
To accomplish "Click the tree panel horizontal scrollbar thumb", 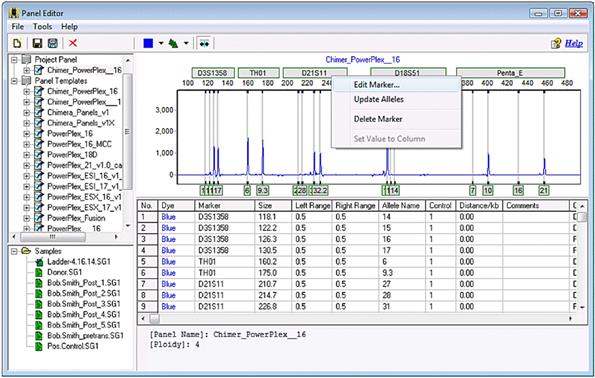I will coord(52,236).
